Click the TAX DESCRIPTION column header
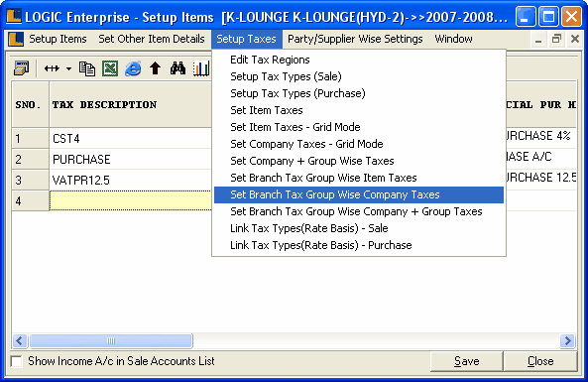This screenshot has height=382, width=588. coord(131,105)
